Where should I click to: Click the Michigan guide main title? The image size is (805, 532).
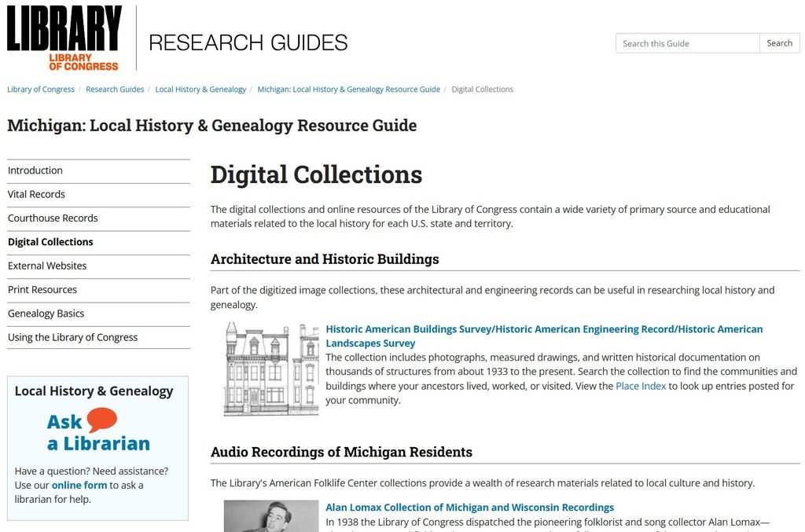[212, 126]
